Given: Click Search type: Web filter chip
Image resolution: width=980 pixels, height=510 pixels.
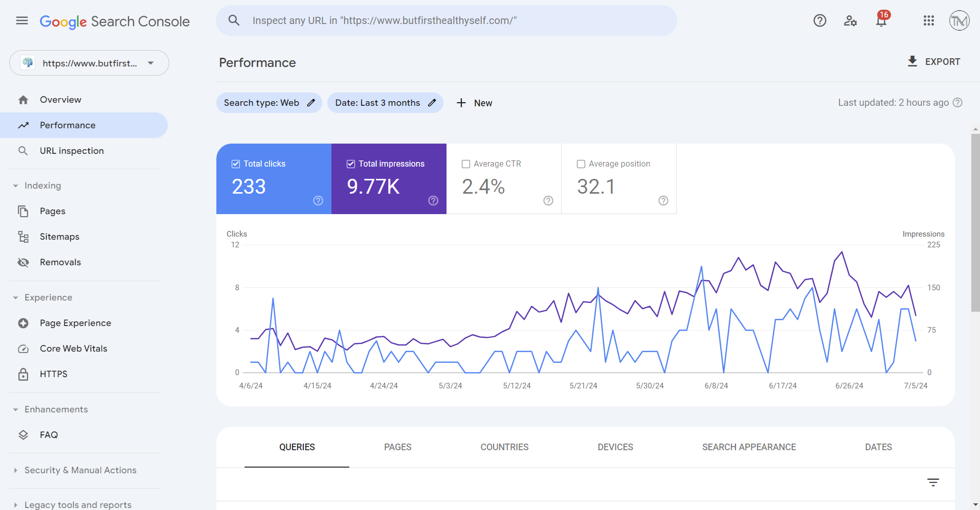Looking at the screenshot, I should coord(269,103).
